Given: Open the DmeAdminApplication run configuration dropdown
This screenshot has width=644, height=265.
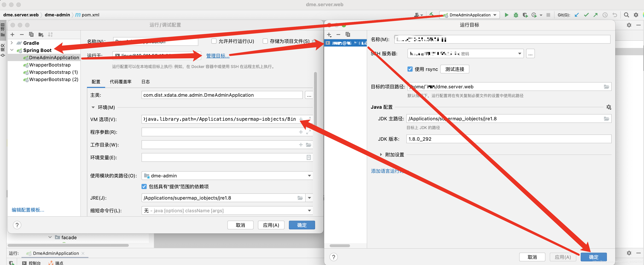Looking at the screenshot, I should click(470, 15).
